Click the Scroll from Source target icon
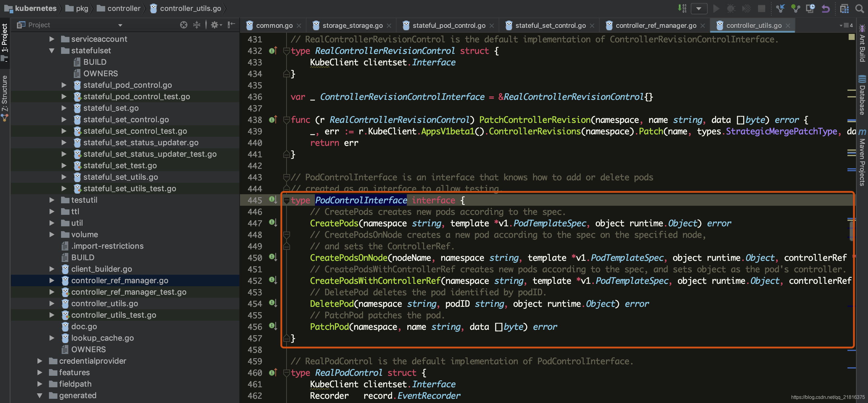Viewport: 868px width, 403px height. coord(184,25)
